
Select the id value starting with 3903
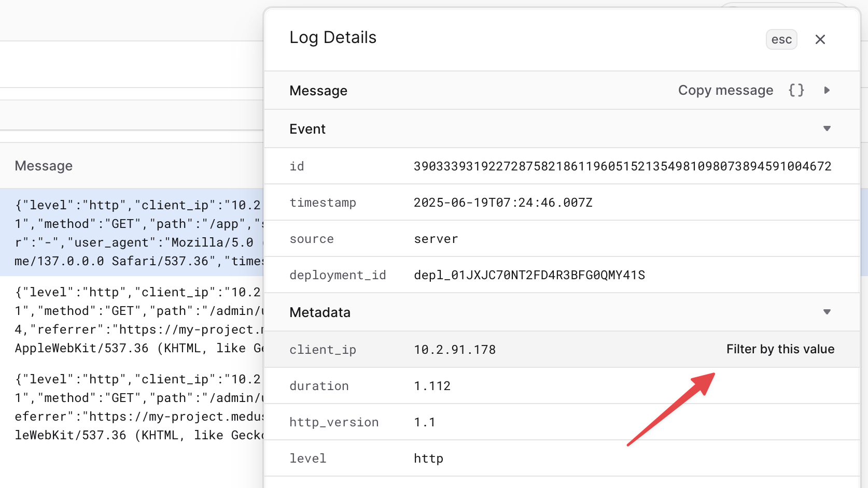tap(622, 166)
